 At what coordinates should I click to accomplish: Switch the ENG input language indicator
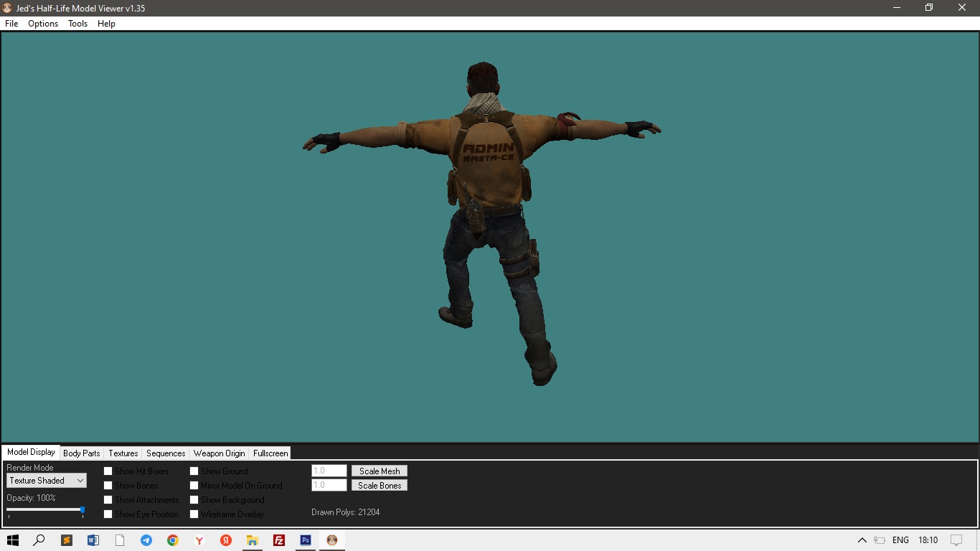pyautogui.click(x=901, y=540)
